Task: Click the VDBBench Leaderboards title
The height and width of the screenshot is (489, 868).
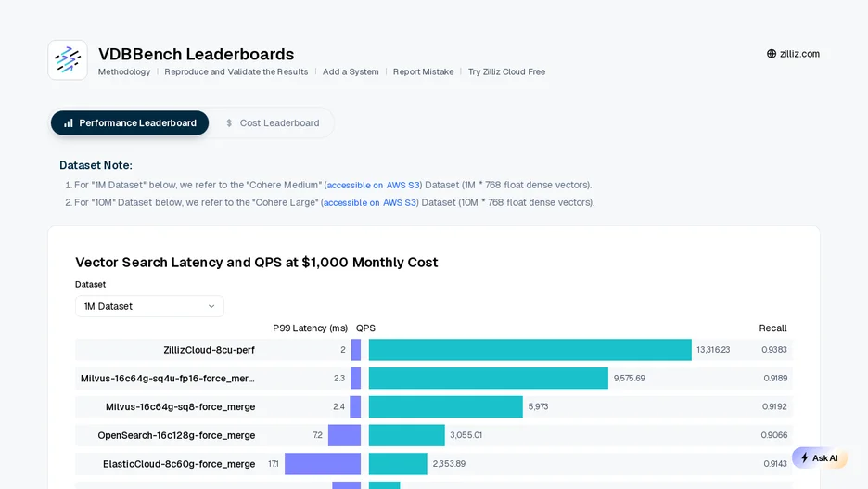Action: (196, 54)
